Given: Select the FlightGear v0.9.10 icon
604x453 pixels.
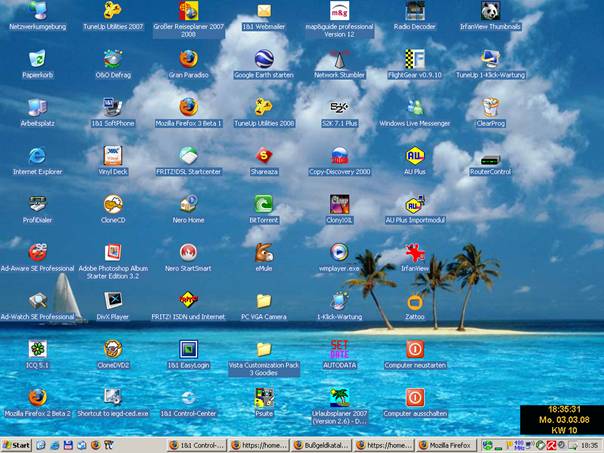Looking at the screenshot, I should click(x=415, y=59).
